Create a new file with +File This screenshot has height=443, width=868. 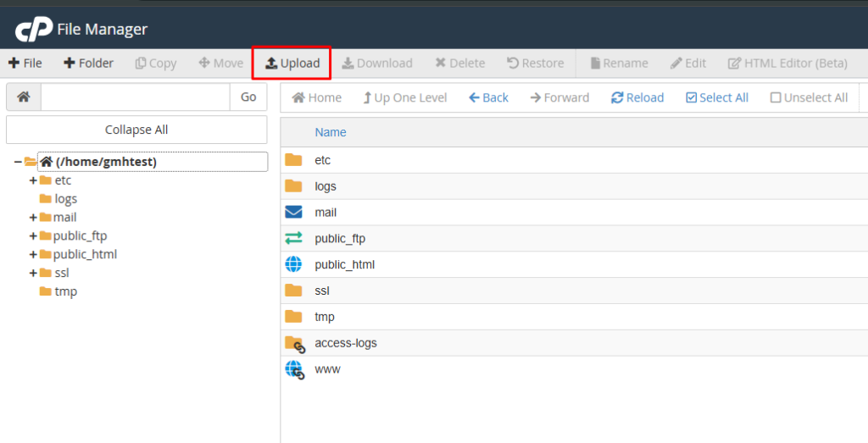(25, 64)
